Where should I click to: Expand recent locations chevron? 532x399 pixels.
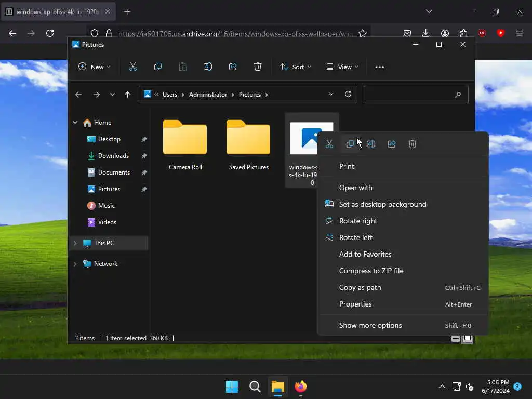tap(112, 95)
